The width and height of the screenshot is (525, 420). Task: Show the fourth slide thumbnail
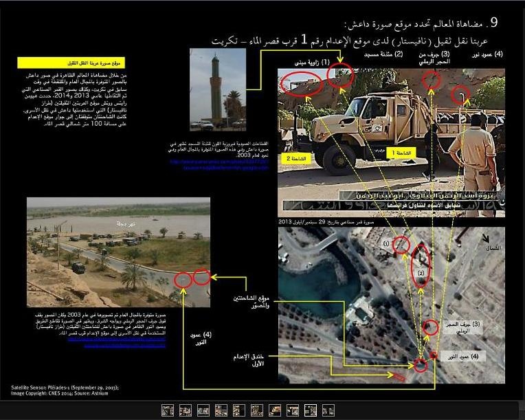[221, 410]
